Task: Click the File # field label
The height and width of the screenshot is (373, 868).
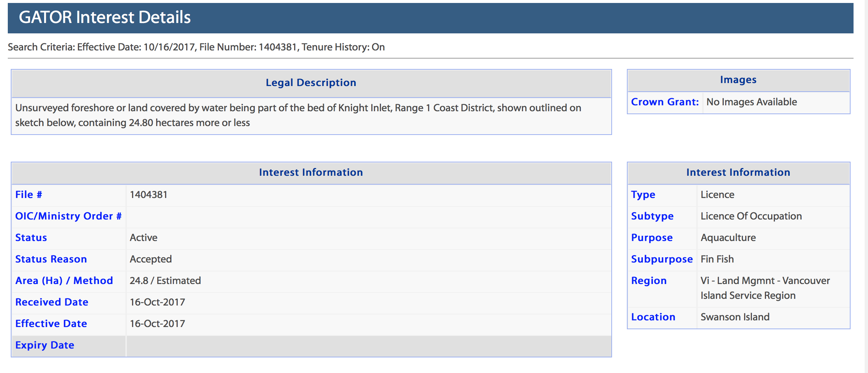Action: point(29,195)
